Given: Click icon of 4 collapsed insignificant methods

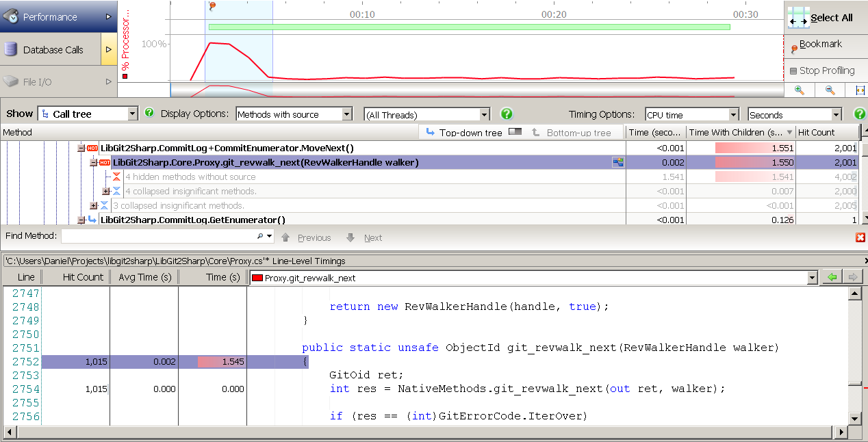Looking at the screenshot, I should [x=116, y=191].
